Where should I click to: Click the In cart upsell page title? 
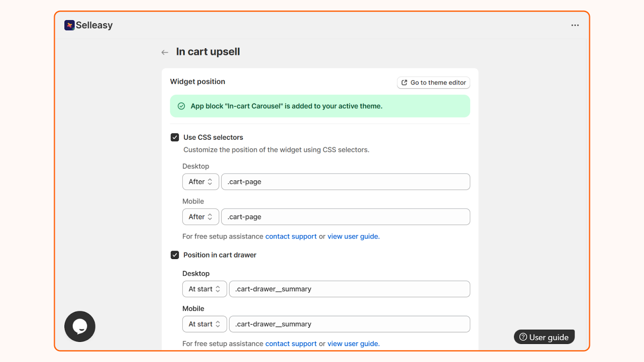coord(208,51)
